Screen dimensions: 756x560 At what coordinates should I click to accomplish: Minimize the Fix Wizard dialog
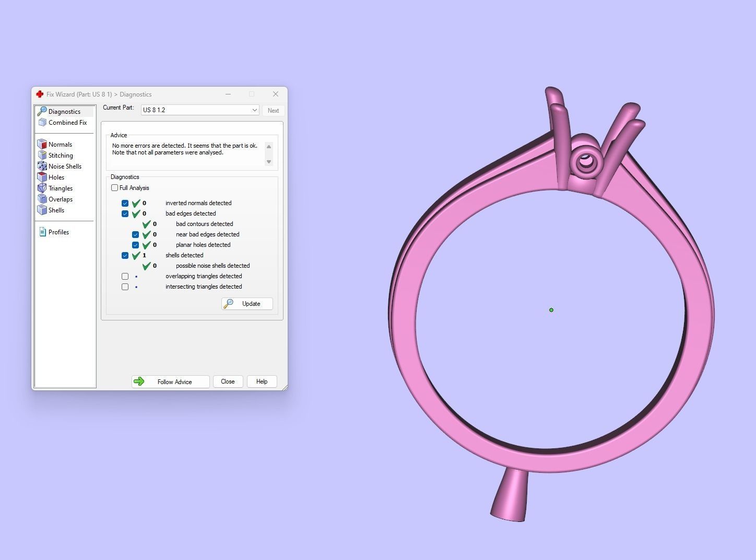[228, 94]
